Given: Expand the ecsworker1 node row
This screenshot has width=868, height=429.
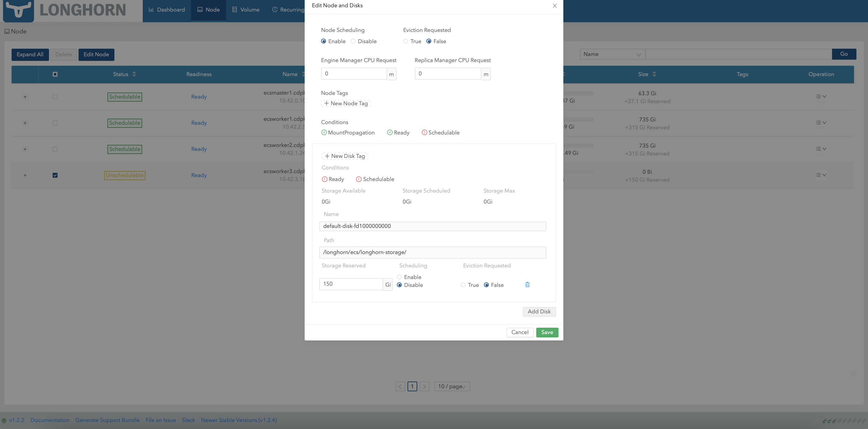Looking at the screenshot, I should point(25,123).
